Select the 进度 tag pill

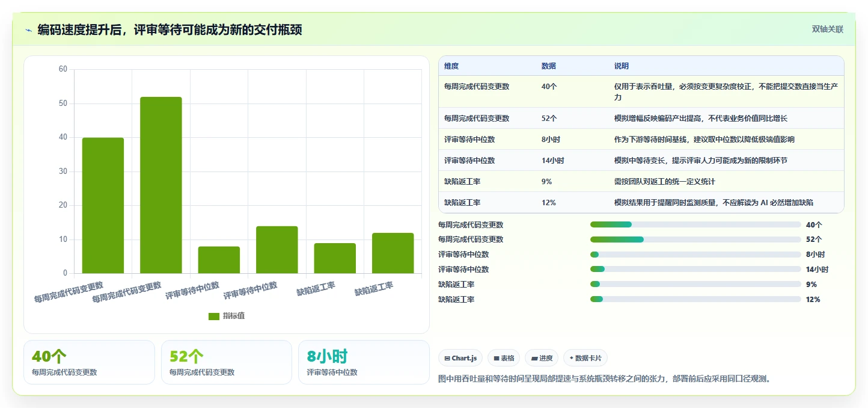point(542,358)
